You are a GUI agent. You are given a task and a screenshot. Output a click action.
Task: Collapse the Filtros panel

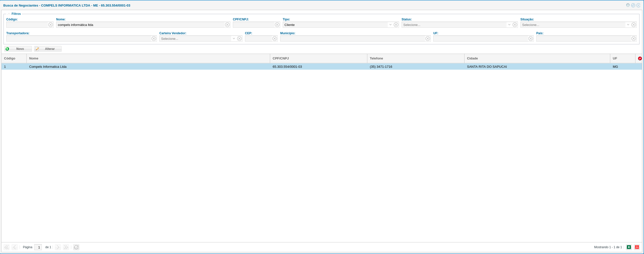[x=9, y=14]
